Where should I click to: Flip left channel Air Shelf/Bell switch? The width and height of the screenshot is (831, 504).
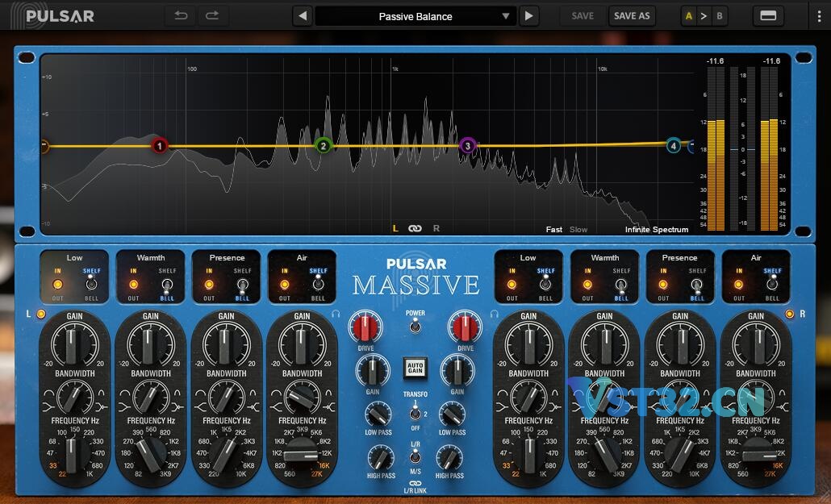tap(318, 285)
